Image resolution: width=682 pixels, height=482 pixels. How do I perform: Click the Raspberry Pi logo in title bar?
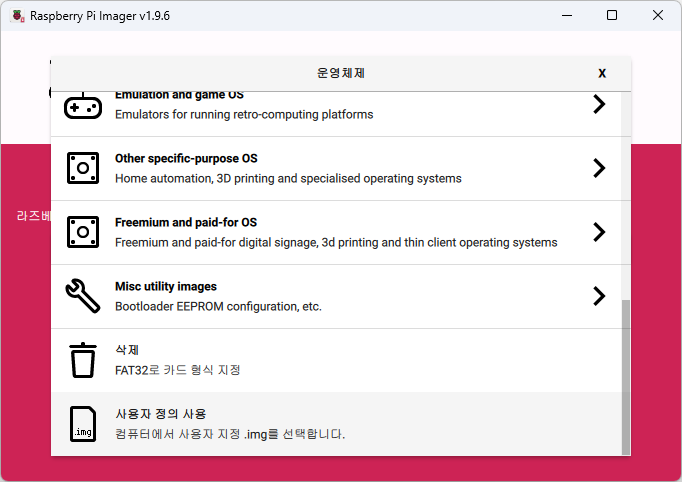click(x=17, y=16)
